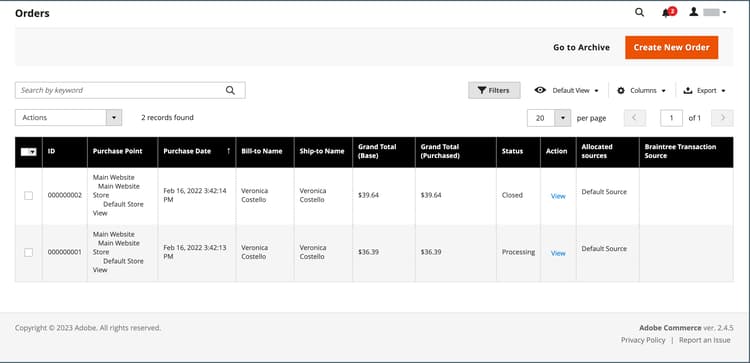Image resolution: width=750 pixels, height=363 pixels.
Task: Sort by Grand Total (Base) header
Action: [x=384, y=152]
